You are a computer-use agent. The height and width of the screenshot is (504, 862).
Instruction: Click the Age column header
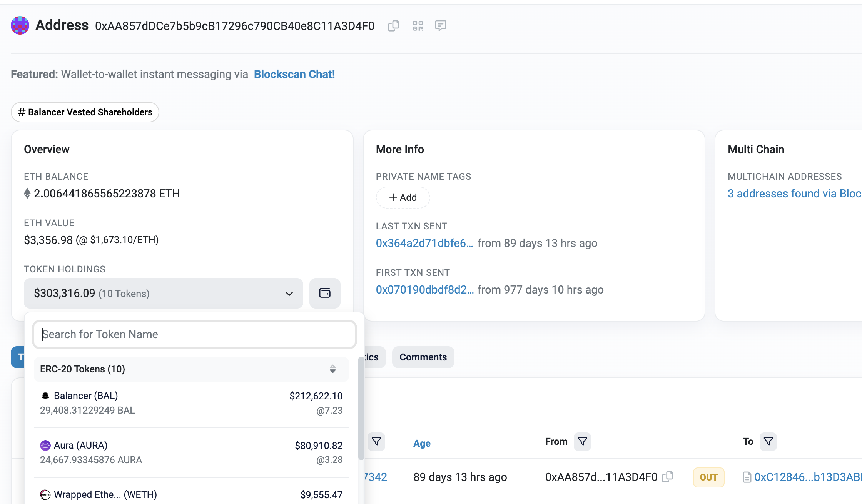point(422,443)
